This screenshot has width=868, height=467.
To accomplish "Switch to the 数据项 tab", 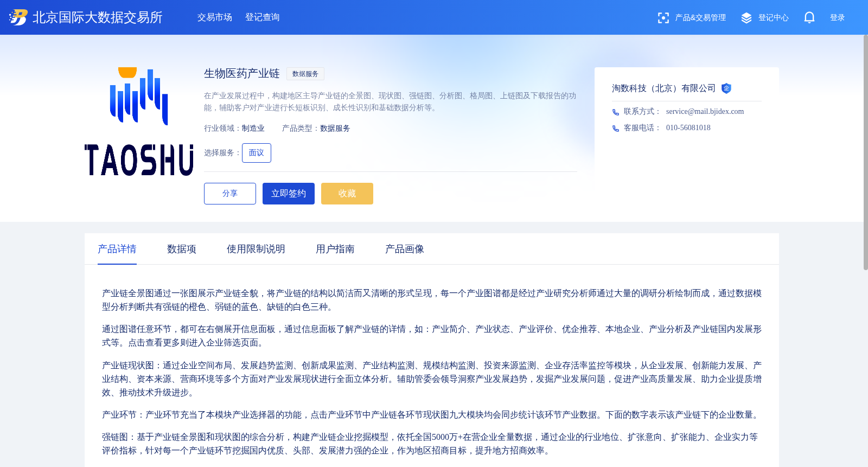I will [182, 249].
